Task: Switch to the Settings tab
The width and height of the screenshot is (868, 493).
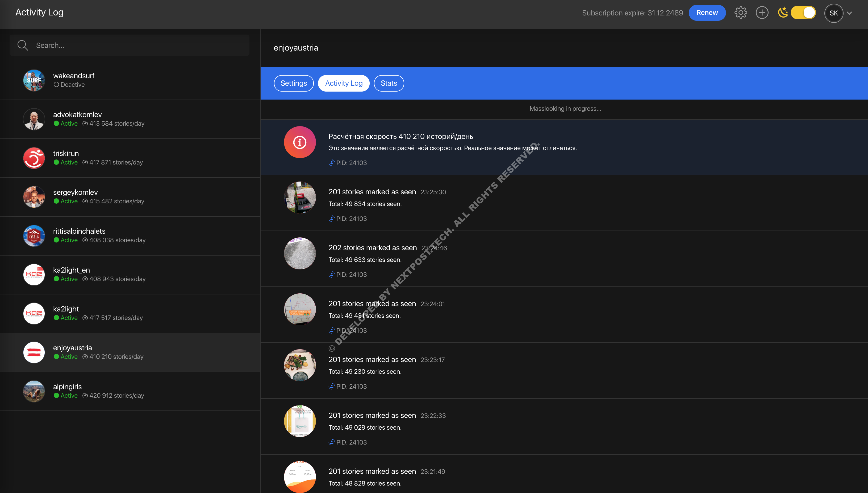Action: 293,83
